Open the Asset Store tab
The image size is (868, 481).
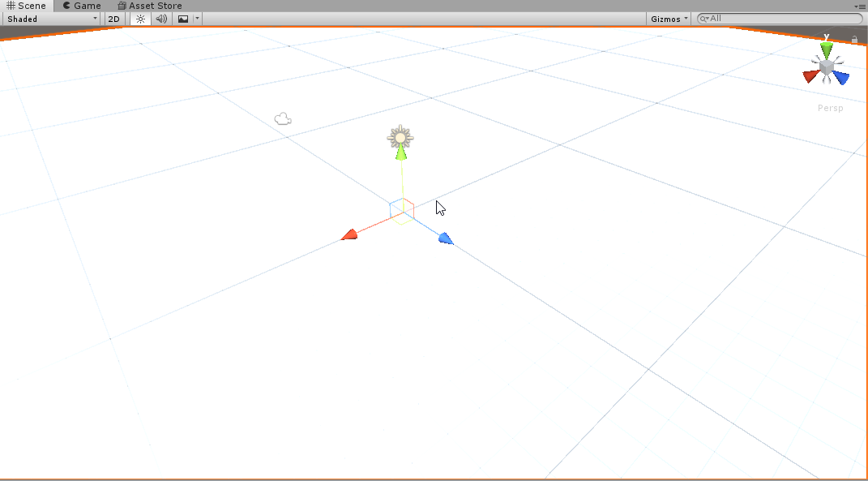tap(149, 6)
